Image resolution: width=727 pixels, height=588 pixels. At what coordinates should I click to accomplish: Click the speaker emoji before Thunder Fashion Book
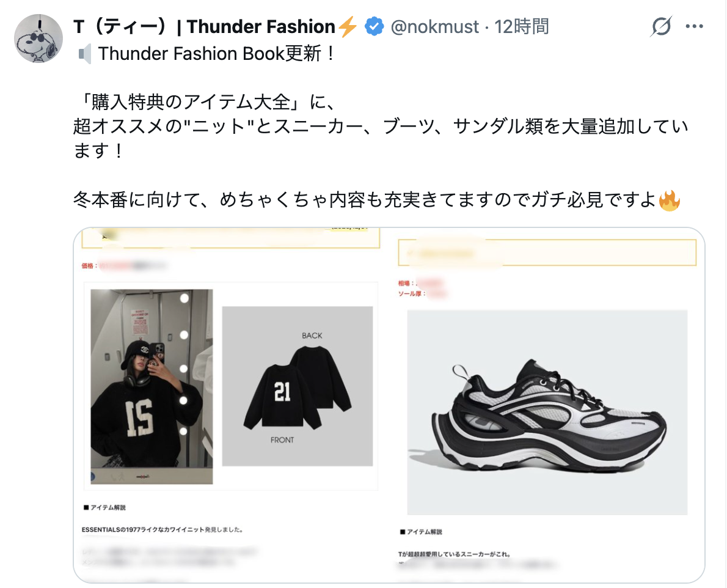84,54
